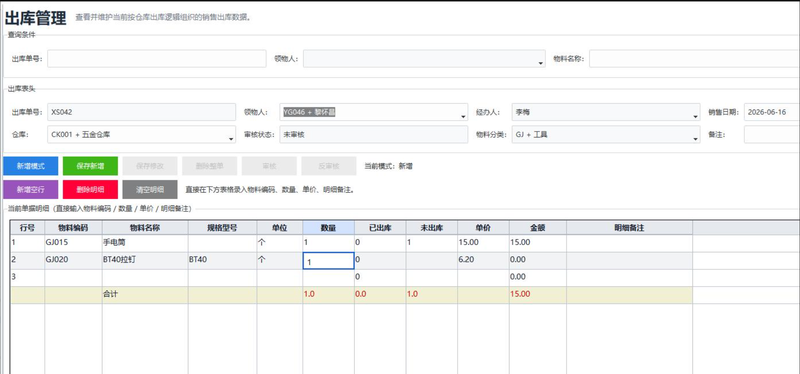This screenshot has width=800, height=374.
Task: Click the 规格型号 column header
Action: pyautogui.click(x=222, y=228)
